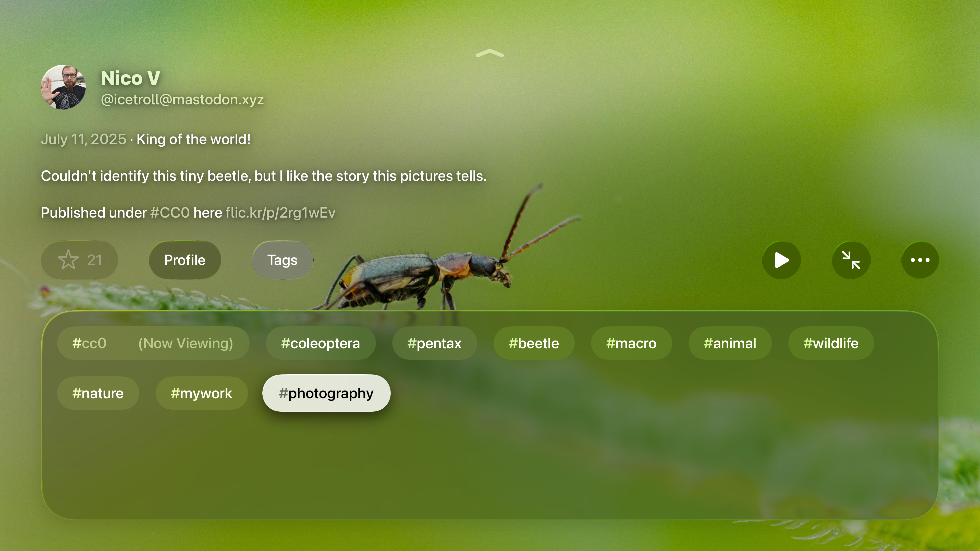The image size is (980, 551).
Task: Choose the #pentax tag
Action: tap(434, 343)
